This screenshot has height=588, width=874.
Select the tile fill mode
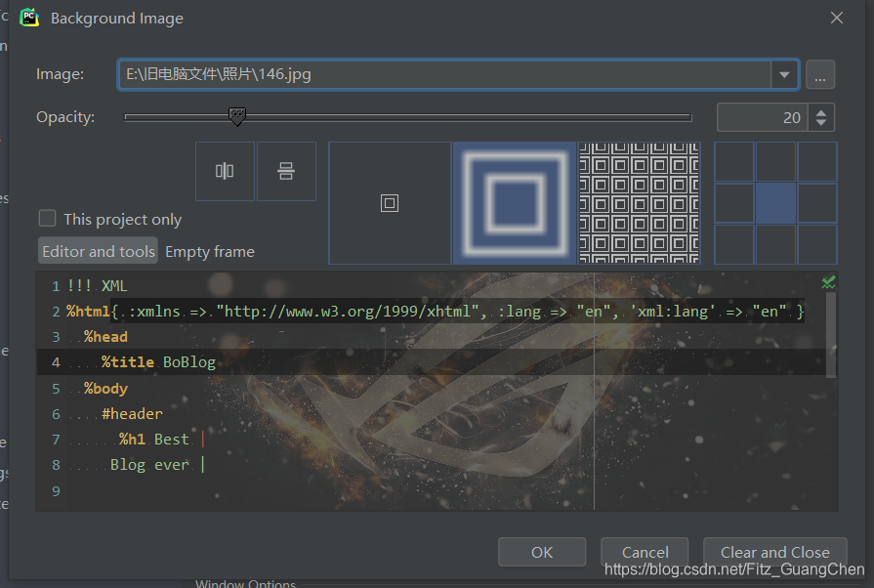pos(640,203)
